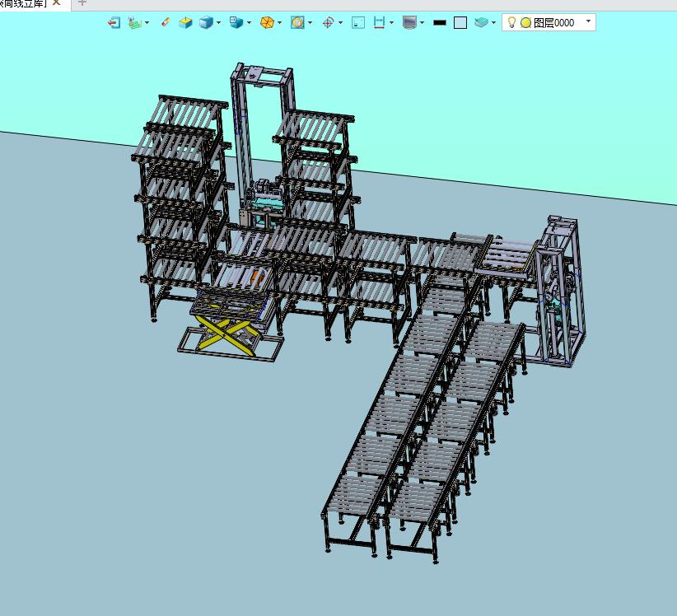This screenshot has width=677, height=616.
Task: Click the blue cube view icon
Action: pos(206,22)
